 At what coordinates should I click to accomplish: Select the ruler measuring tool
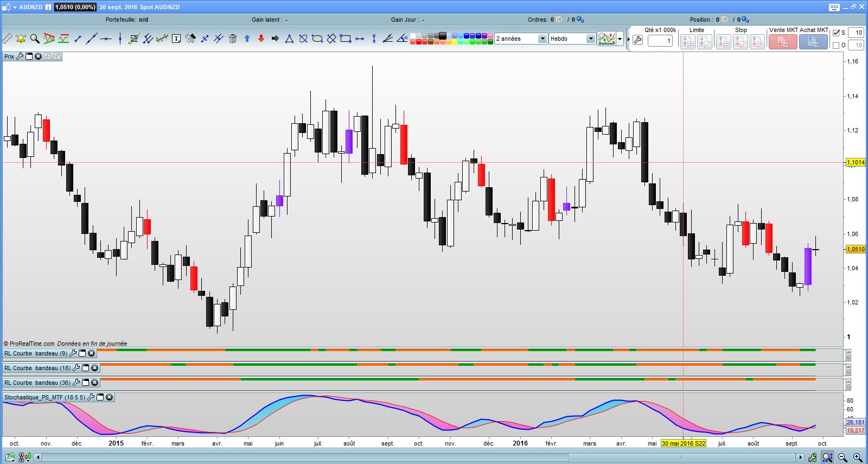7,39
